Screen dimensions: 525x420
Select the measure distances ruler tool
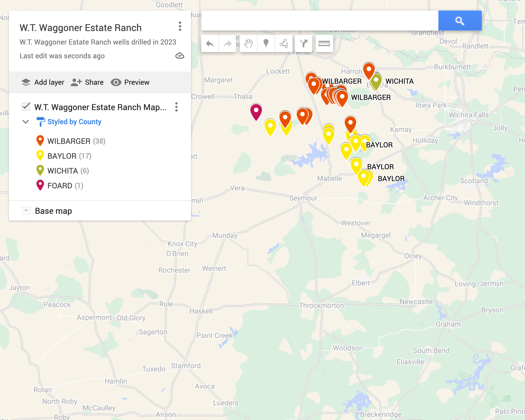click(x=324, y=43)
